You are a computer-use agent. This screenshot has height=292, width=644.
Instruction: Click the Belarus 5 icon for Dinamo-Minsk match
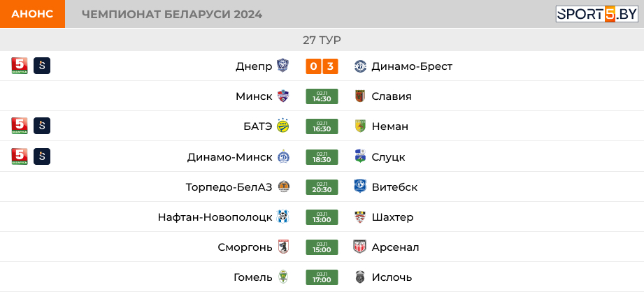(x=20, y=156)
